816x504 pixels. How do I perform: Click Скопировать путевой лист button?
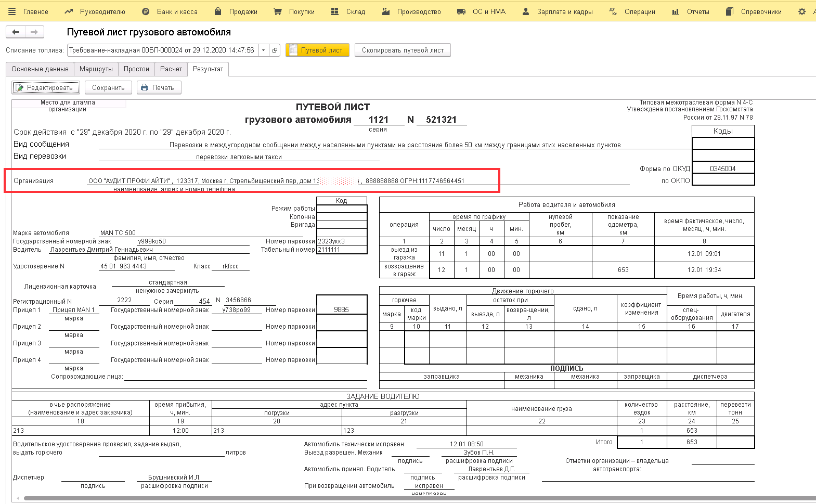403,50
